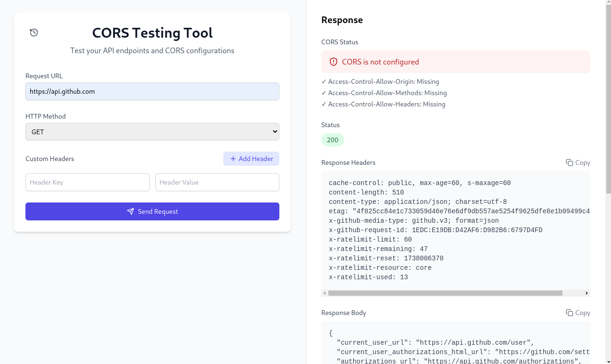The width and height of the screenshot is (611, 364).
Task: Click the 'CORS Testing Tool' heading
Action: [152, 32]
